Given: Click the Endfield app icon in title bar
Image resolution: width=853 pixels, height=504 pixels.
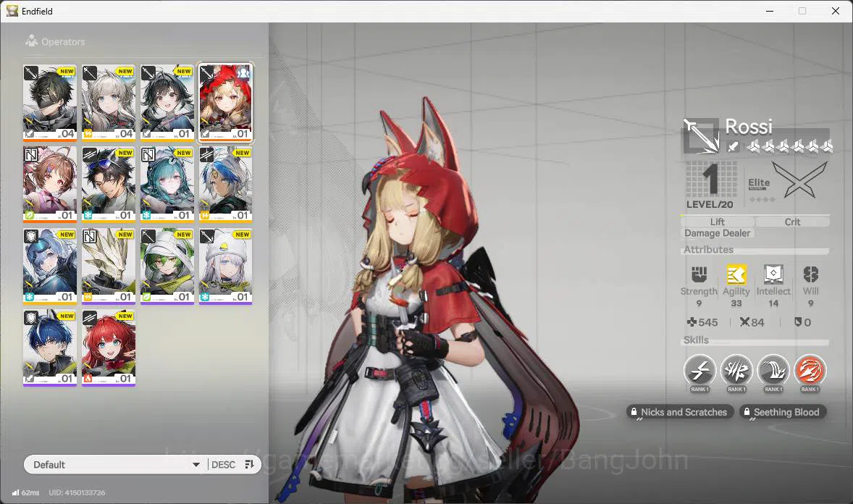Looking at the screenshot, I should (x=12, y=11).
